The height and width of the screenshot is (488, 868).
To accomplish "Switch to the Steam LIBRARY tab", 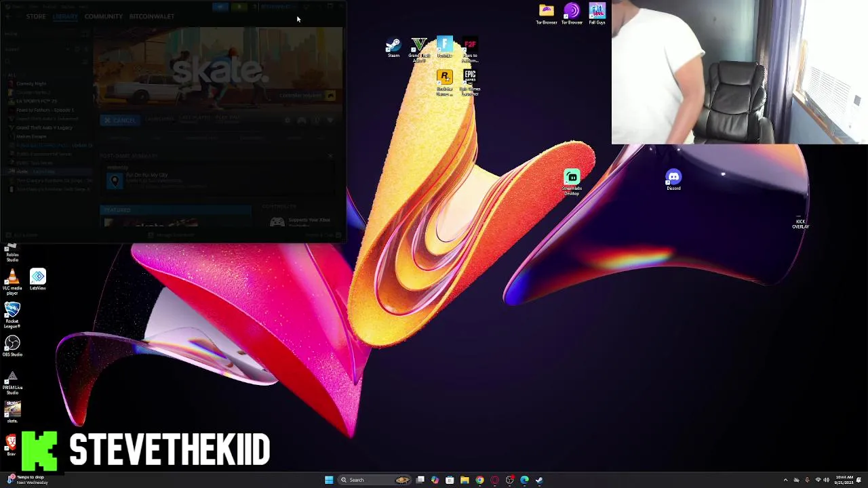I will click(x=65, y=16).
